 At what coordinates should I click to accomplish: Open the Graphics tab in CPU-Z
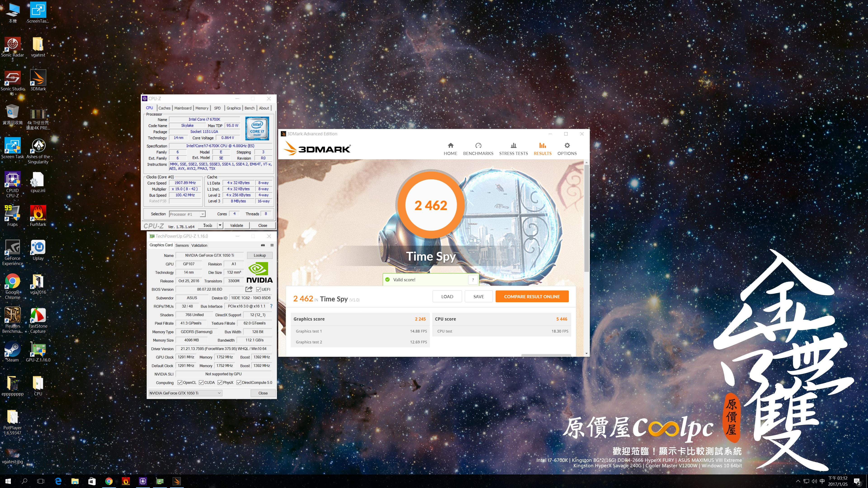[234, 108]
